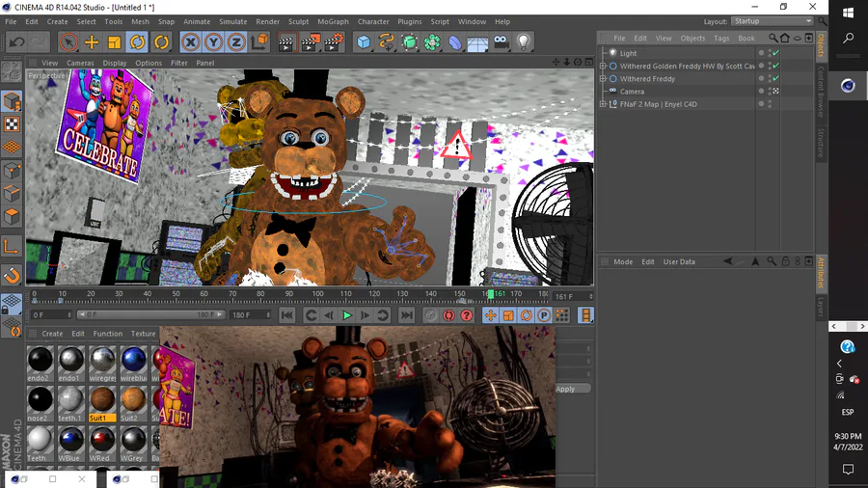Click the current frame 0 F field
The image size is (868, 488).
click(x=51, y=314)
